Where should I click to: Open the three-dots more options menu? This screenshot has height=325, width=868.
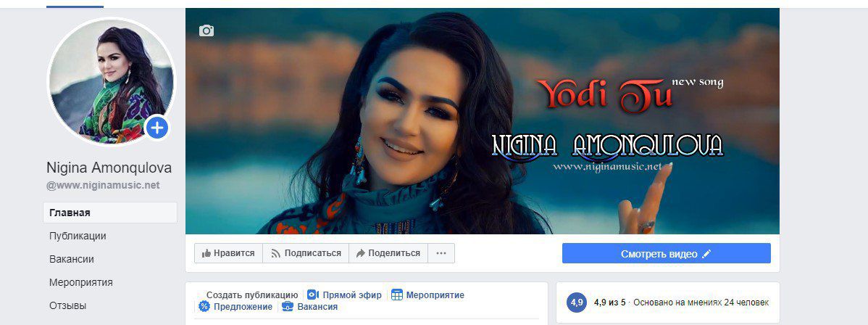click(x=441, y=253)
